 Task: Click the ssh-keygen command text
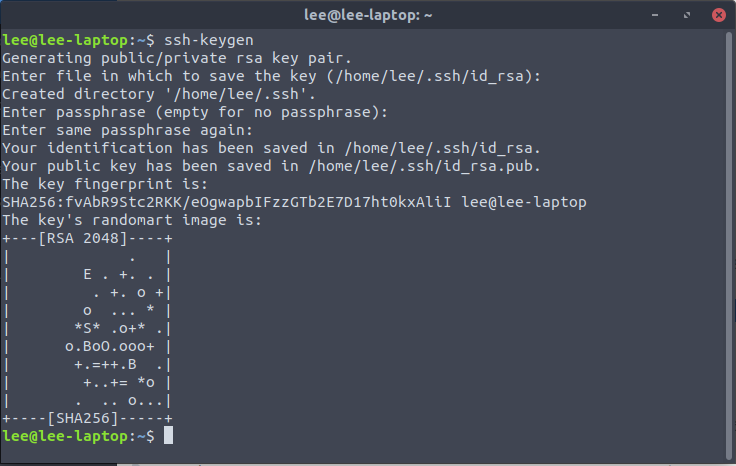tap(208, 40)
